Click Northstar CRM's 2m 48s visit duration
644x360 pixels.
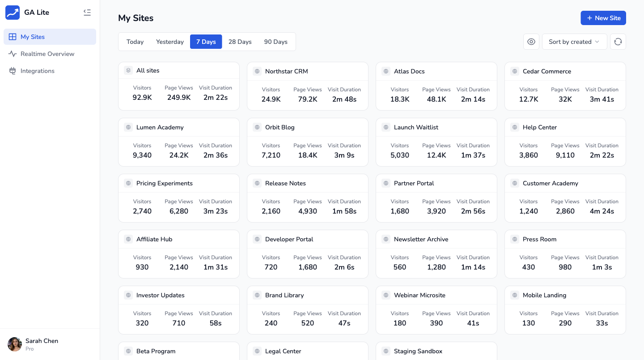(x=344, y=99)
